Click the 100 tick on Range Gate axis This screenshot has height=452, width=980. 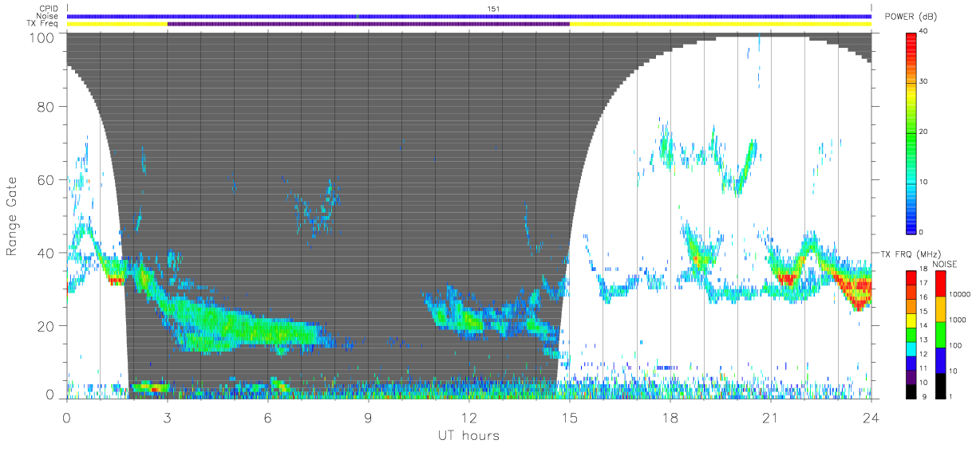tap(42, 37)
